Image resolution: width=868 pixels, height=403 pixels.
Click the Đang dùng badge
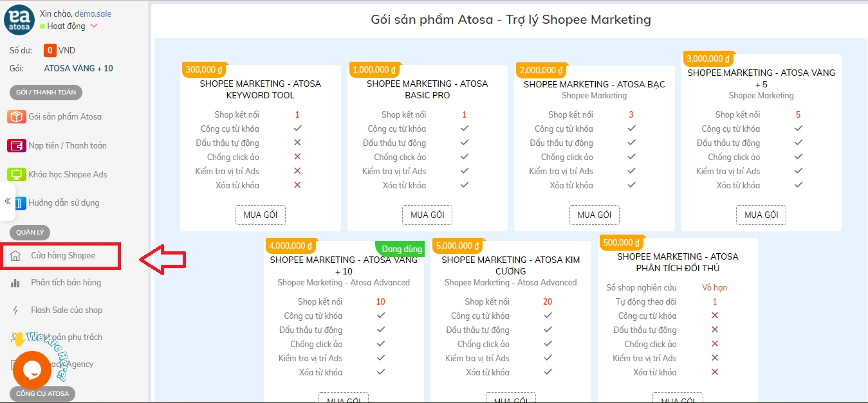click(402, 249)
